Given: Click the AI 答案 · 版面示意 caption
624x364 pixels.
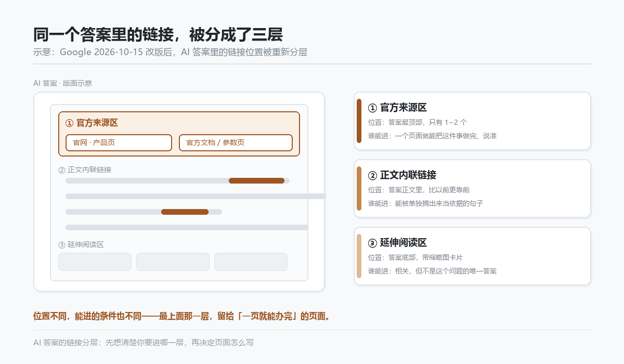Looking at the screenshot, I should pos(62,83).
